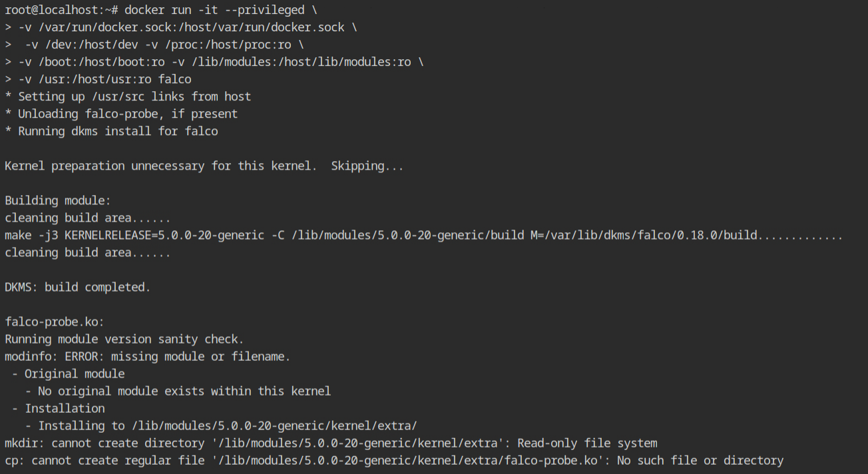Click the 'Running dkms install for falco' line
The width and height of the screenshot is (868, 474).
pyautogui.click(x=111, y=131)
